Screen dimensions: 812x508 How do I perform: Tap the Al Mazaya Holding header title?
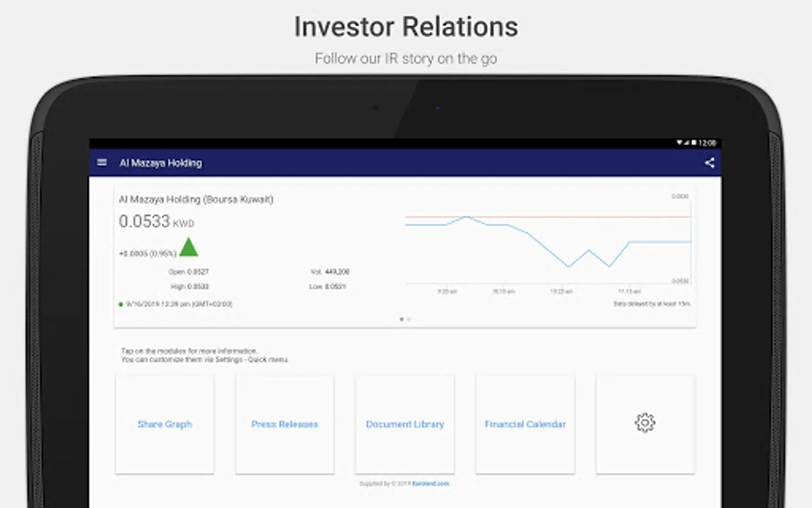click(161, 163)
